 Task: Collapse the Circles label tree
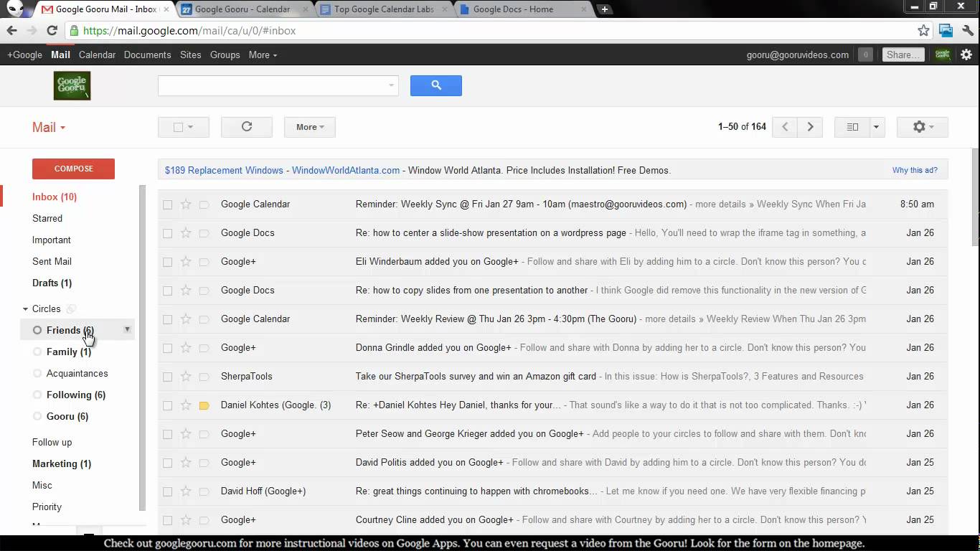pos(26,309)
